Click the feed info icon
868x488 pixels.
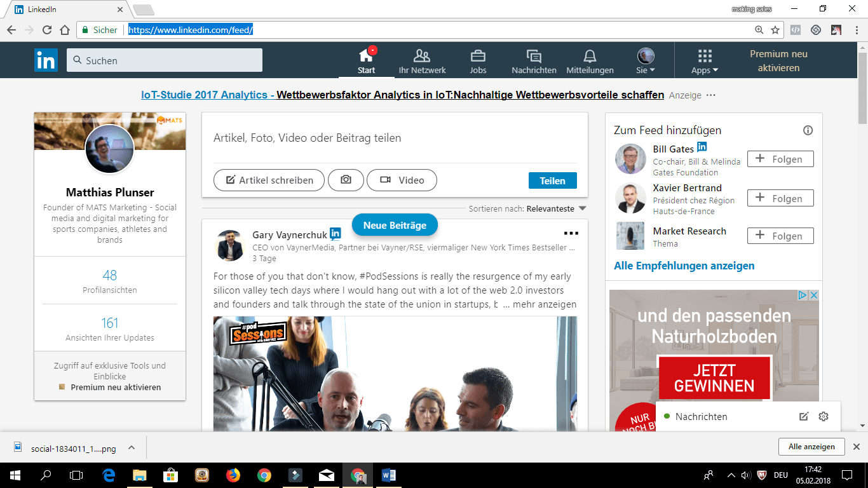[x=808, y=130]
